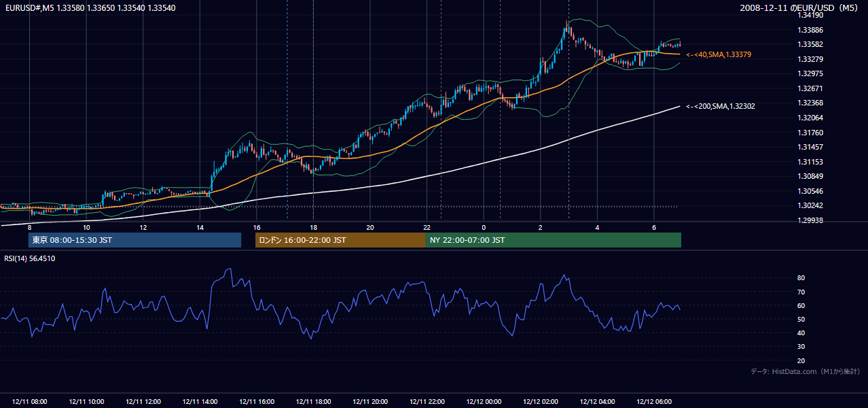Click the RSI(14) 56.4510 indicator label
This screenshot has height=408, width=868.
pos(30,258)
